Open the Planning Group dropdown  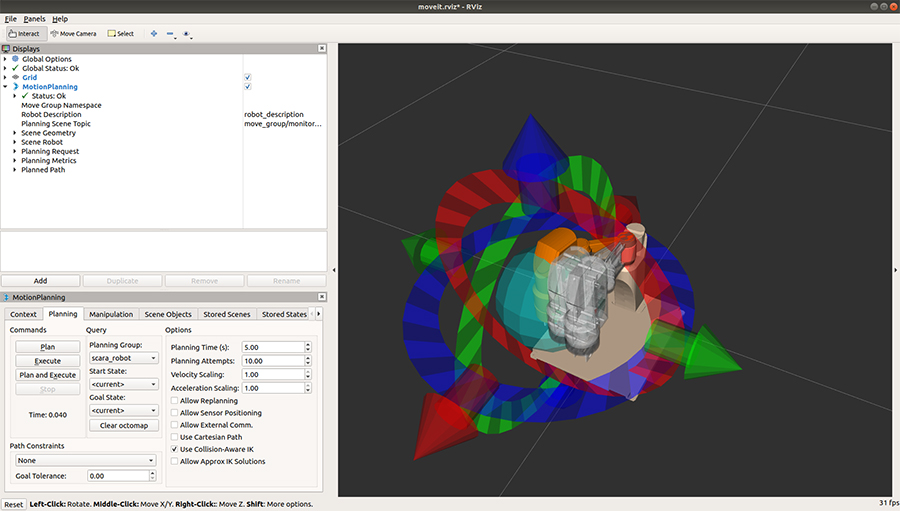(123, 357)
